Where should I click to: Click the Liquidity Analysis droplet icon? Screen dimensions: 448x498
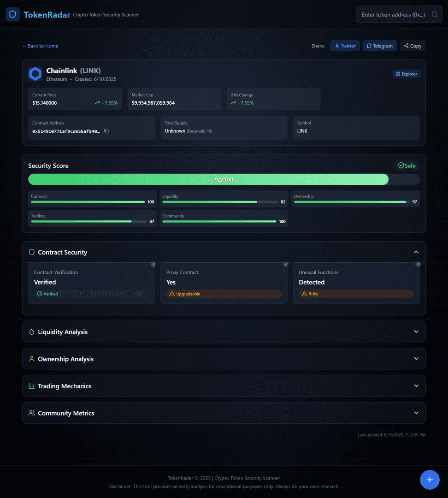click(31, 332)
